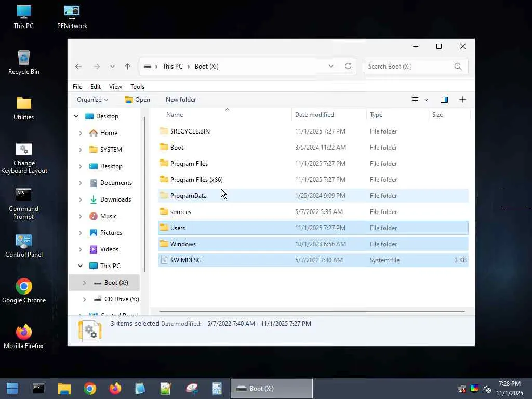This screenshot has width=532, height=399.
Task: Open the File menu
Action: (x=77, y=87)
